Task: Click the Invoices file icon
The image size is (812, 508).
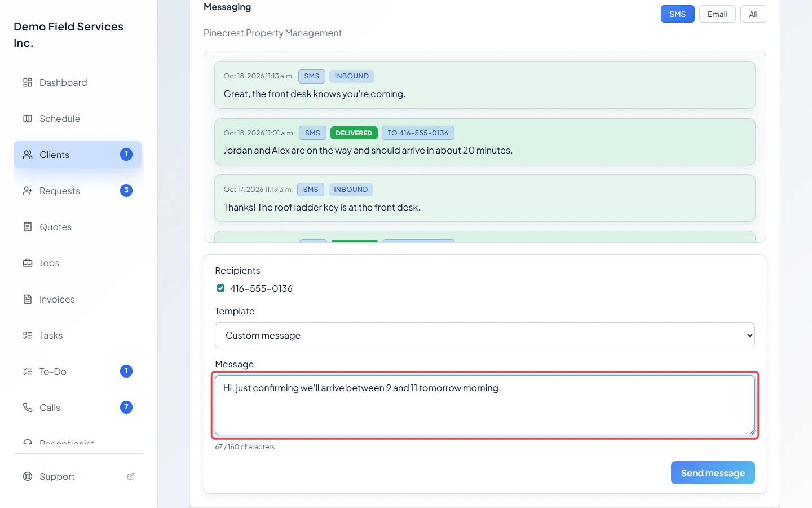Action: (28, 299)
